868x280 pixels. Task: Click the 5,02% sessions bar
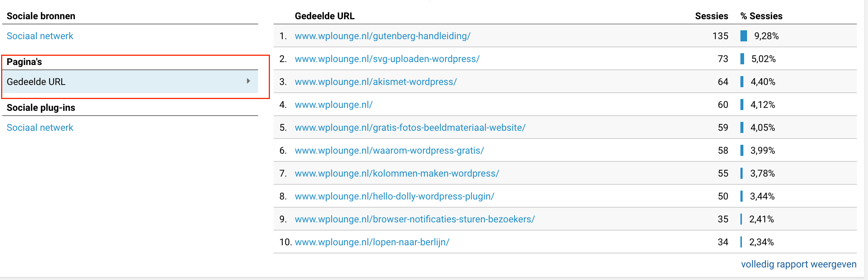tap(742, 59)
